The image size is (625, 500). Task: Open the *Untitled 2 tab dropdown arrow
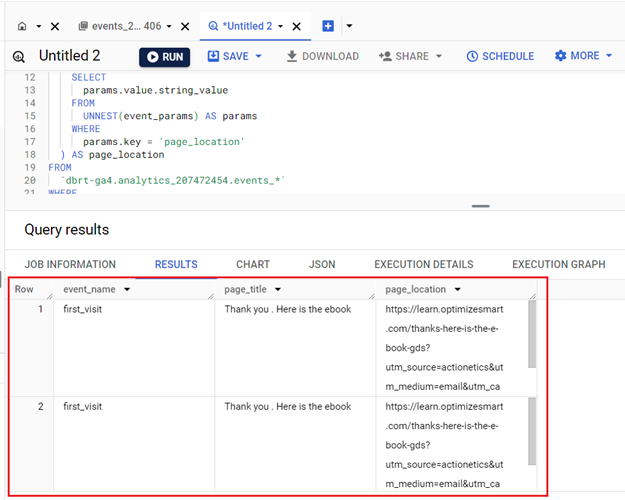(x=281, y=26)
